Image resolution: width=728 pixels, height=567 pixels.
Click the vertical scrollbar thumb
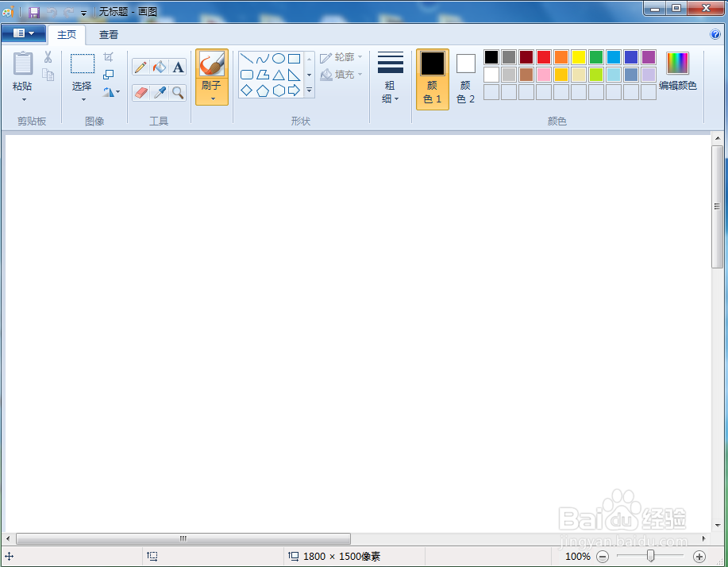coord(718,206)
